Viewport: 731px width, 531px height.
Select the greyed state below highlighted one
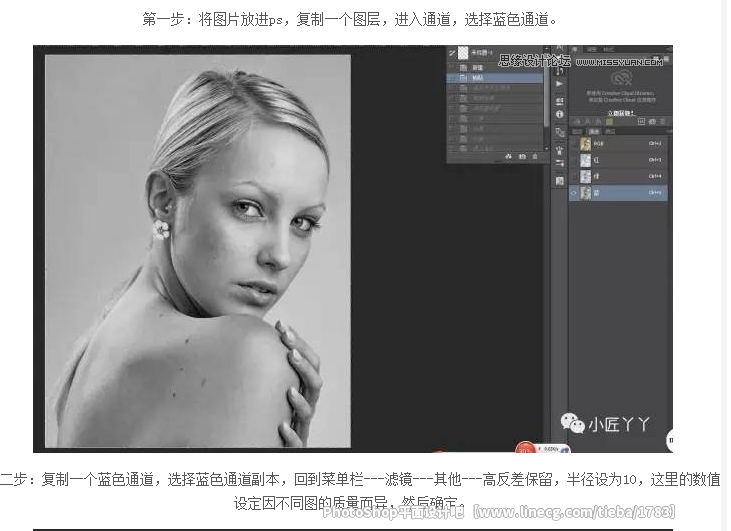pyautogui.click(x=495, y=88)
